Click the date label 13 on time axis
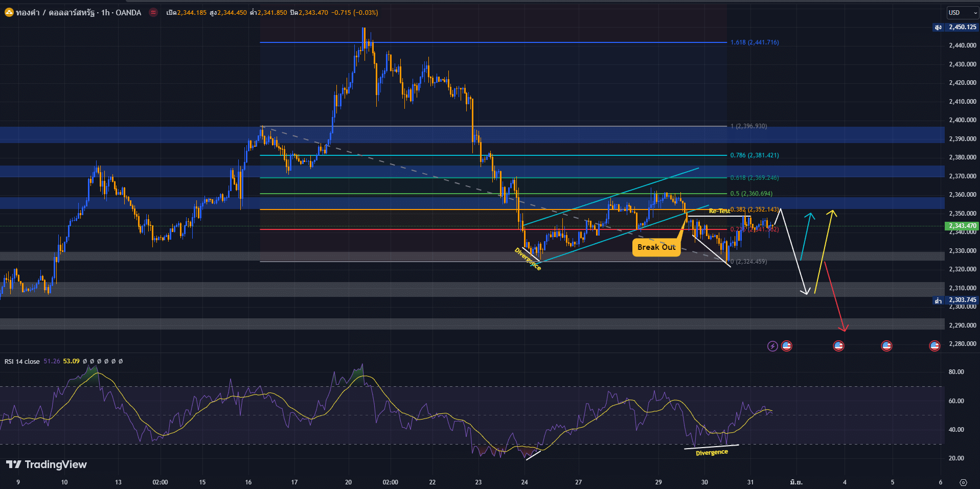The width and height of the screenshot is (980, 489). coord(118,482)
